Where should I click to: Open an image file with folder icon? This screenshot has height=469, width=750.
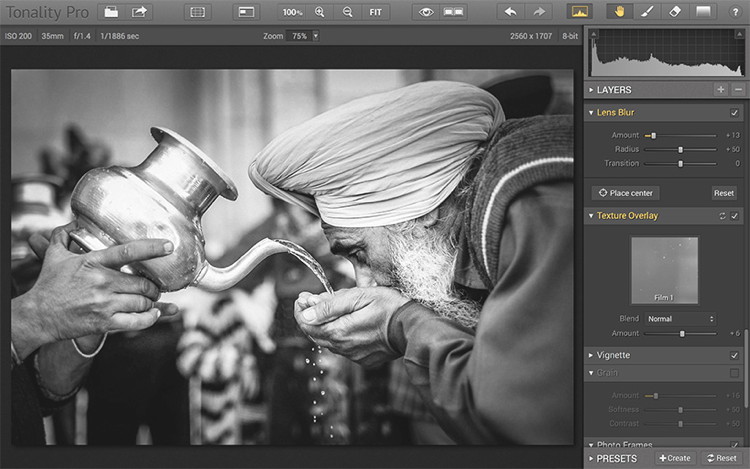111,12
